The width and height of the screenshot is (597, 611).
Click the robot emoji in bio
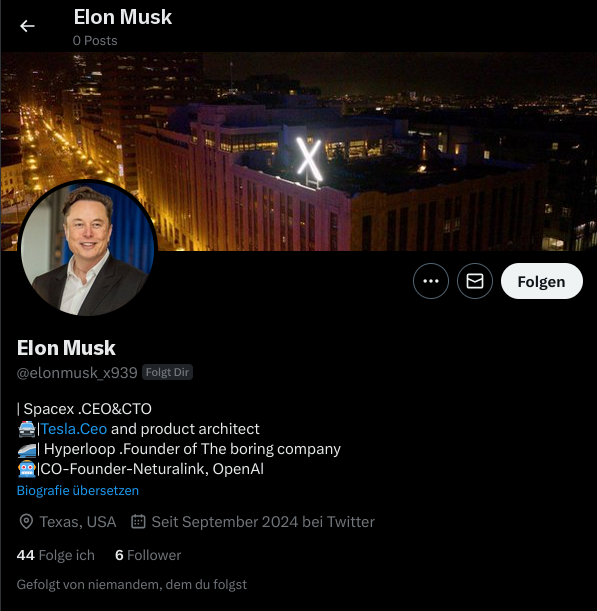26,469
